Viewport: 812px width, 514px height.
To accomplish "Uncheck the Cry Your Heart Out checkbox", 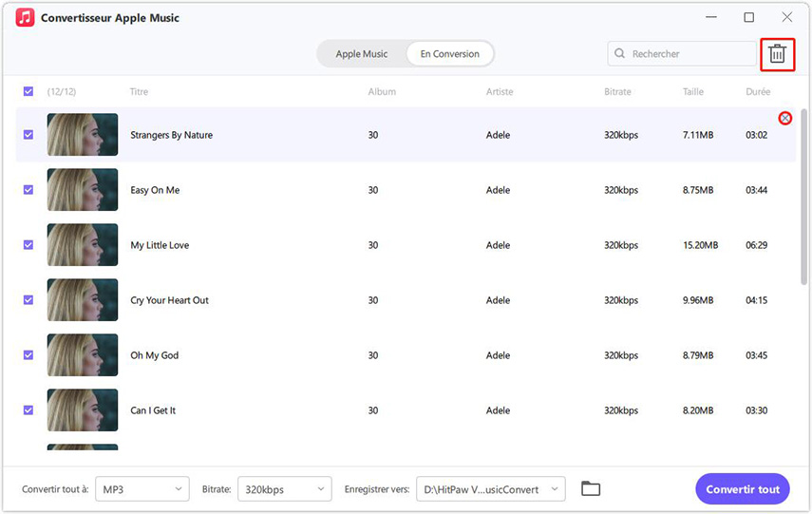I will tap(28, 300).
